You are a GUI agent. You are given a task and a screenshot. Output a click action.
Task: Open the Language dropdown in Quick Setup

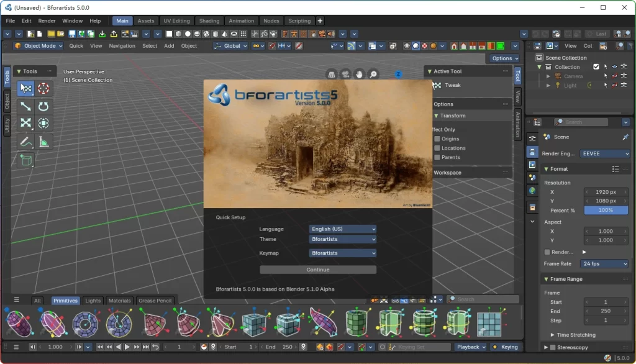pyautogui.click(x=342, y=229)
